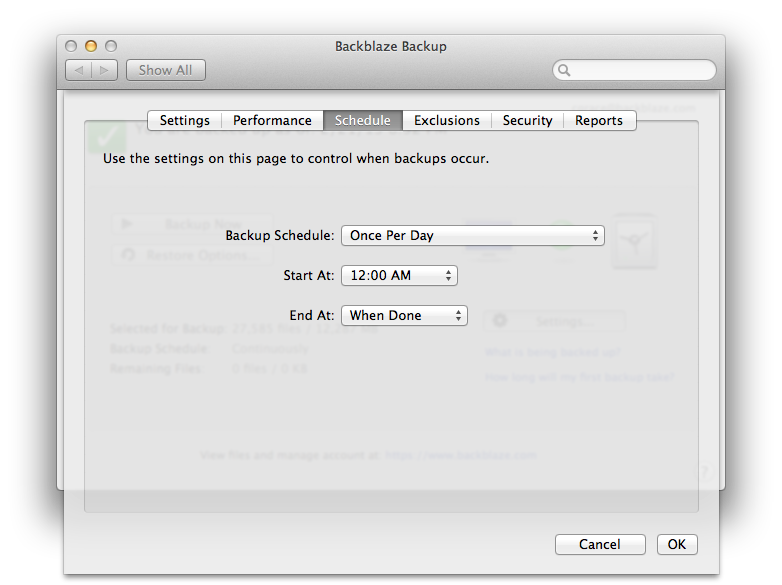The height and width of the screenshot is (585, 782).
Task: Select the Schedule tab
Action: pos(363,121)
